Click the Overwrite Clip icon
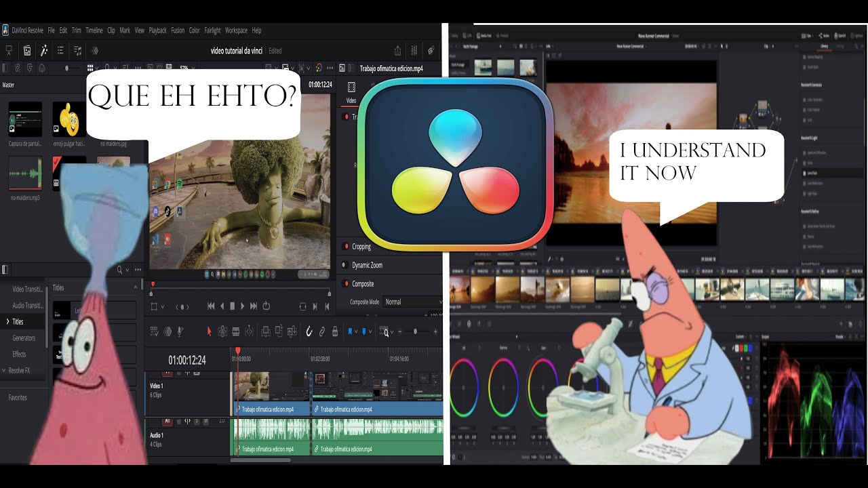The height and width of the screenshot is (488, 868). [x=279, y=331]
